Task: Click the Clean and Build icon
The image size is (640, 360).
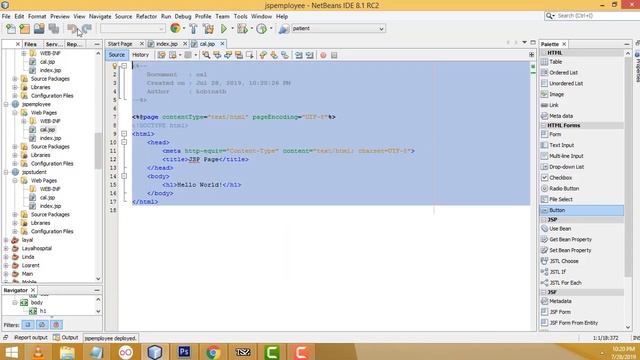Action: tap(209, 29)
